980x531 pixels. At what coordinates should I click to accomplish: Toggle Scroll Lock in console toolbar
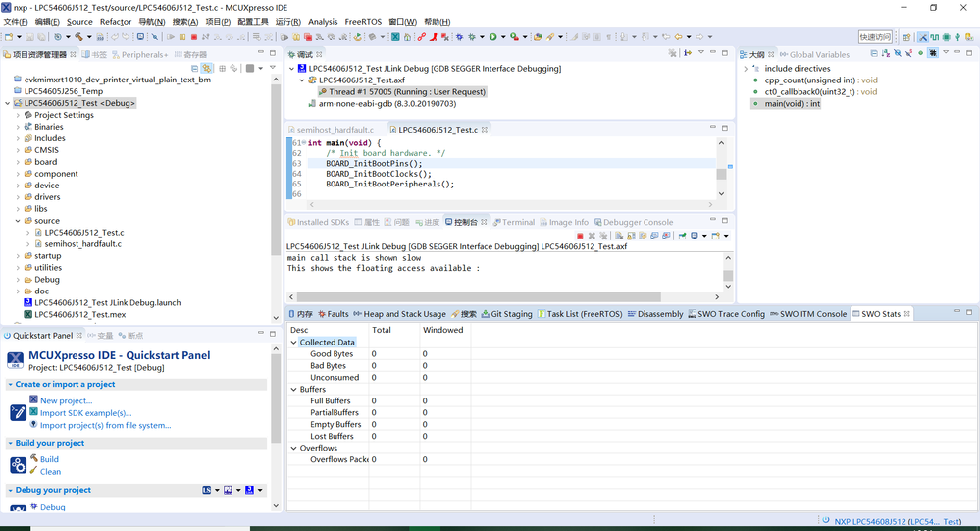(x=631, y=236)
